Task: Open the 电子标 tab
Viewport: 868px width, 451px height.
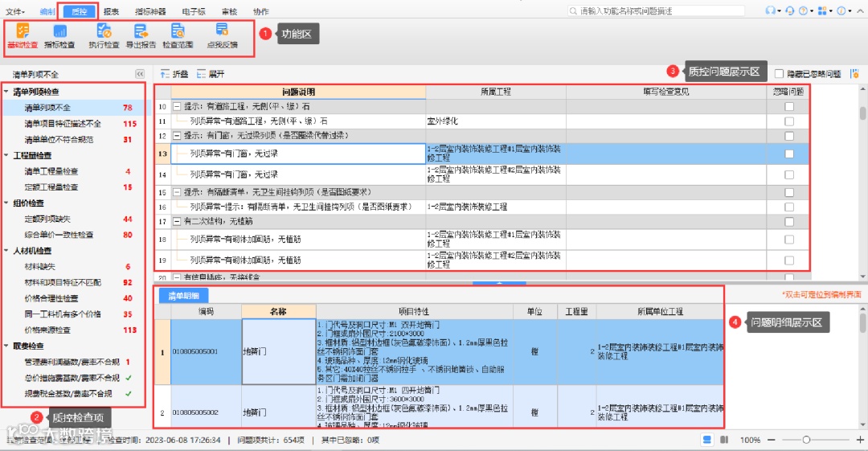Action: click(193, 11)
